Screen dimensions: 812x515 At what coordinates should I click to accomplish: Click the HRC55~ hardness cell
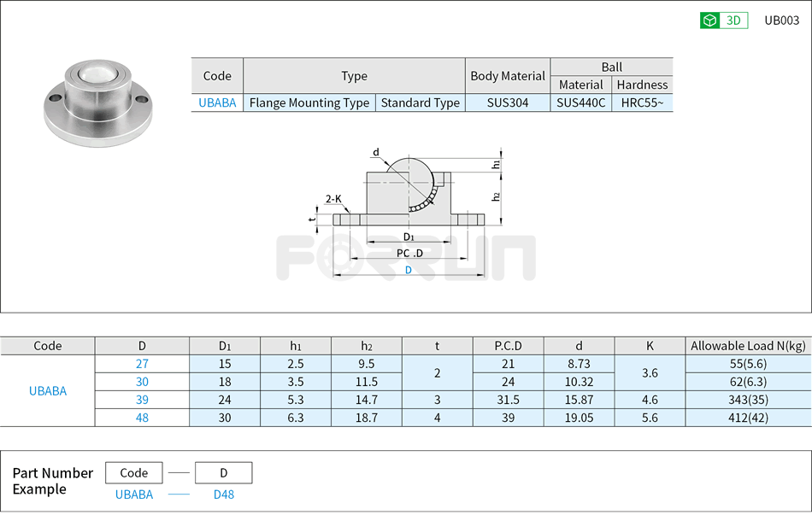642,102
